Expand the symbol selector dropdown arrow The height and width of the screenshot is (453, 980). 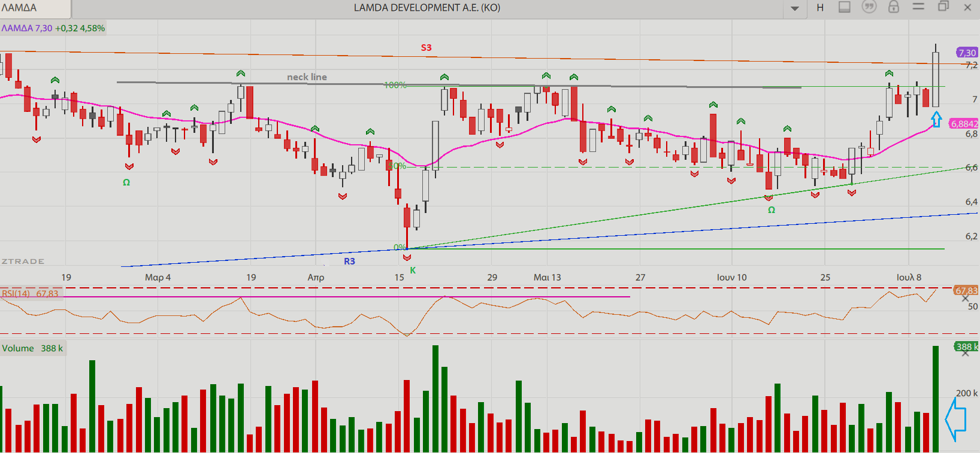click(x=795, y=8)
